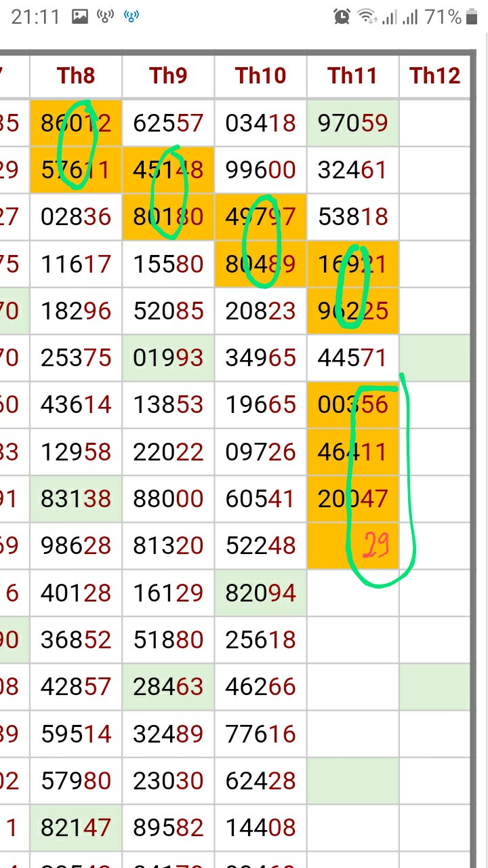This screenshot has width=488, height=868.
Task: Click cell 34965 in Th10 column
Action: pos(260,357)
